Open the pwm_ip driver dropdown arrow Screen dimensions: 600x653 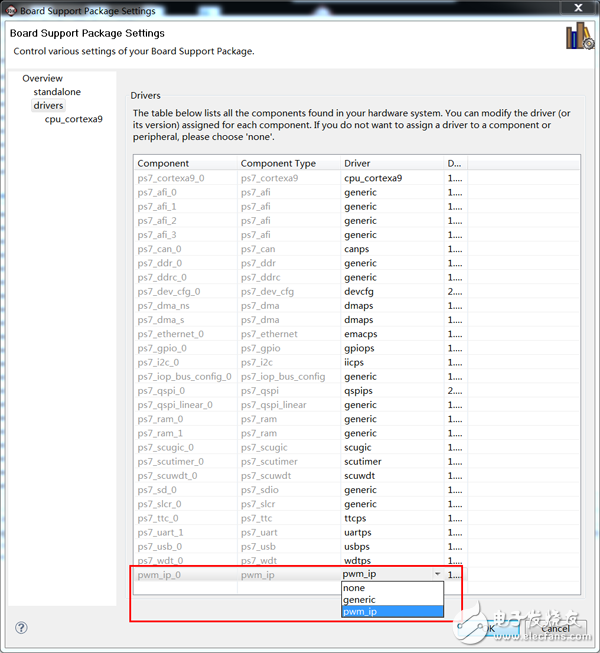click(x=436, y=574)
